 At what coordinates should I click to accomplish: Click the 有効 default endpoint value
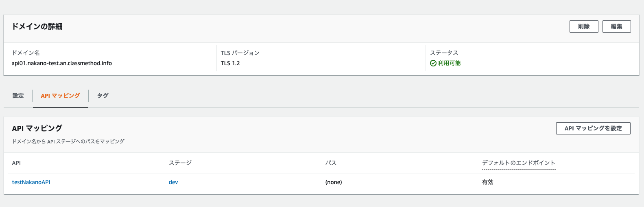click(488, 182)
